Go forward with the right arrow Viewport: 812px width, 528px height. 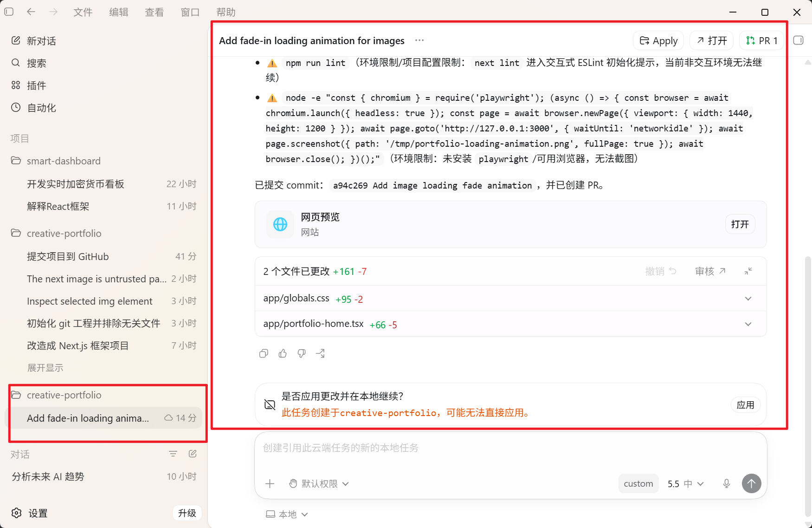pyautogui.click(x=53, y=12)
